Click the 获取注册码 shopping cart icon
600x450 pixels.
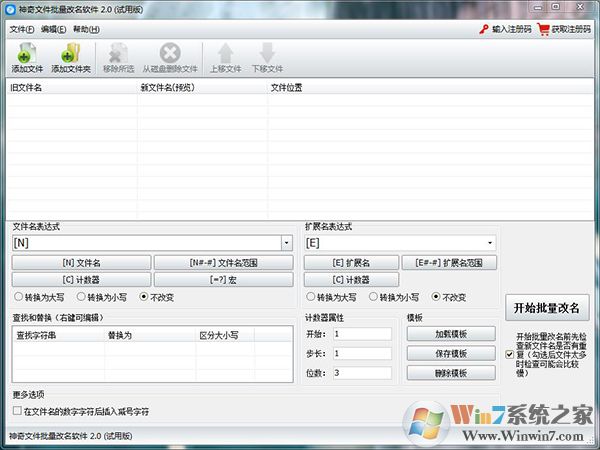(x=543, y=29)
